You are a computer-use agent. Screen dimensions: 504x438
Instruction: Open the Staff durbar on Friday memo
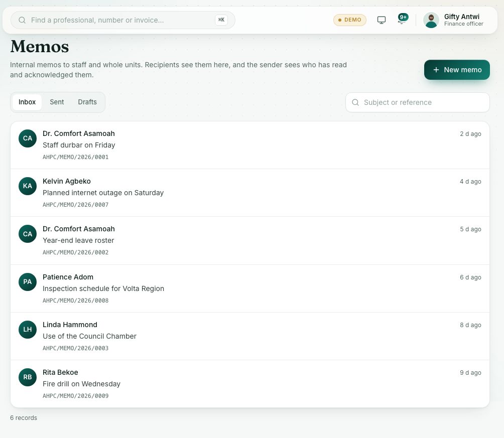point(250,145)
